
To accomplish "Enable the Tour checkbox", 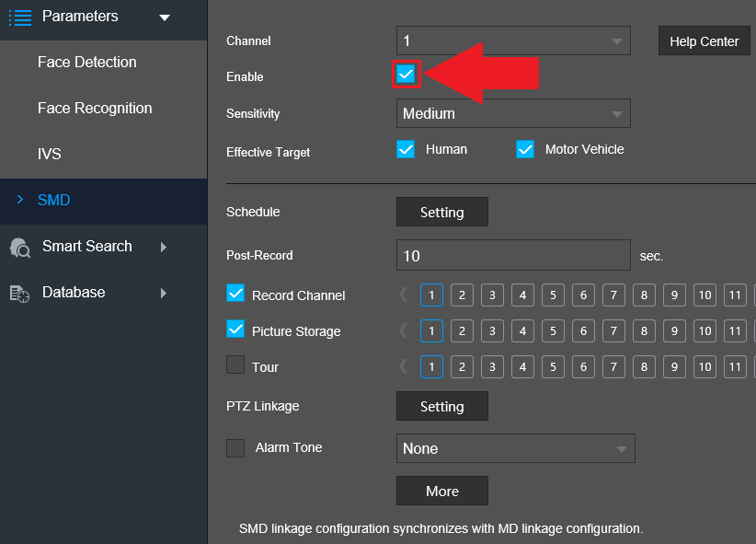I will click(x=235, y=365).
